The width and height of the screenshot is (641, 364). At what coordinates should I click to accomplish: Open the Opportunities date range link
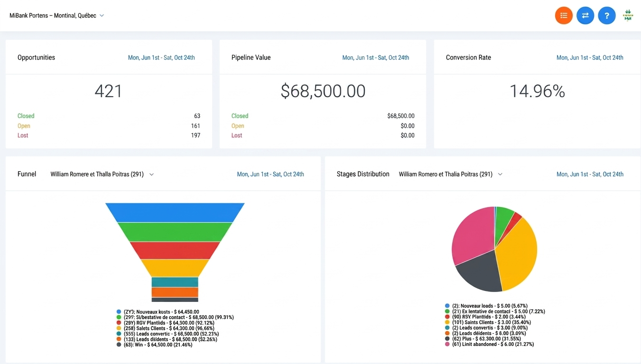(161, 57)
